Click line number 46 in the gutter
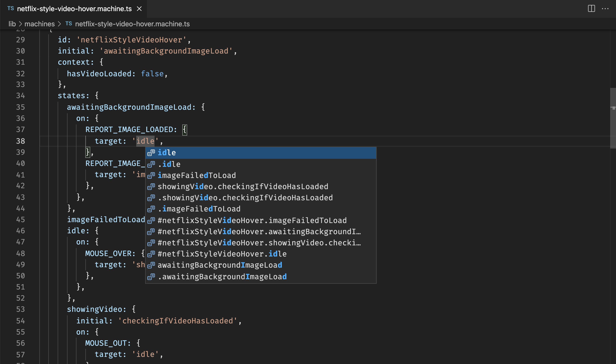 point(20,231)
